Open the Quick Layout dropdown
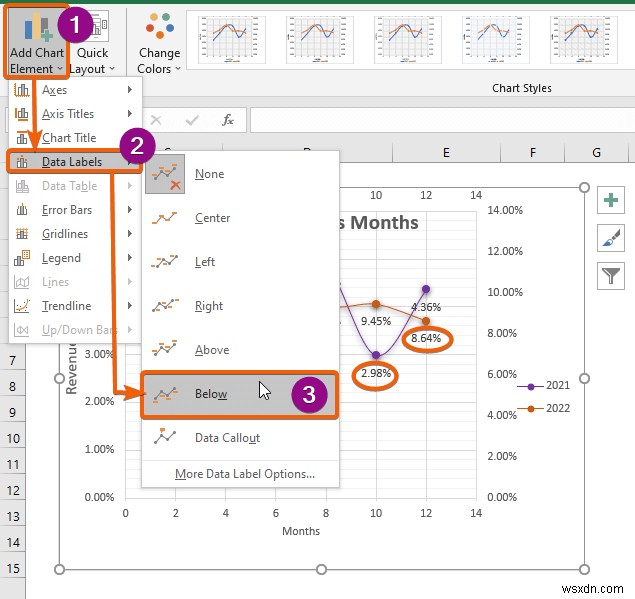Viewport: 635px width, 599px height. 93,42
